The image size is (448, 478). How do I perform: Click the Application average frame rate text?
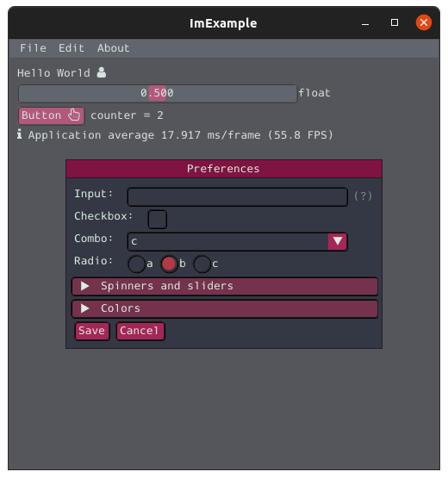(x=181, y=135)
